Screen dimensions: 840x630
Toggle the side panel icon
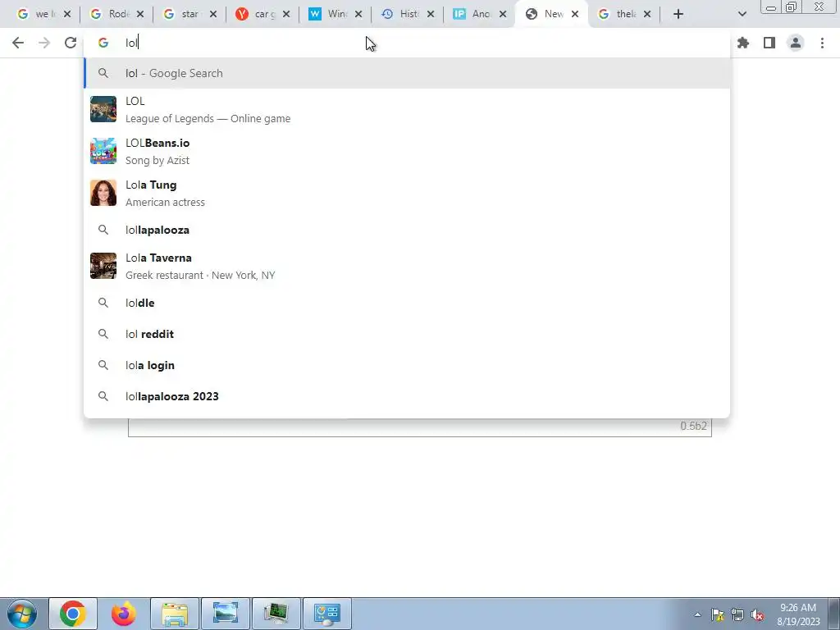click(x=769, y=43)
